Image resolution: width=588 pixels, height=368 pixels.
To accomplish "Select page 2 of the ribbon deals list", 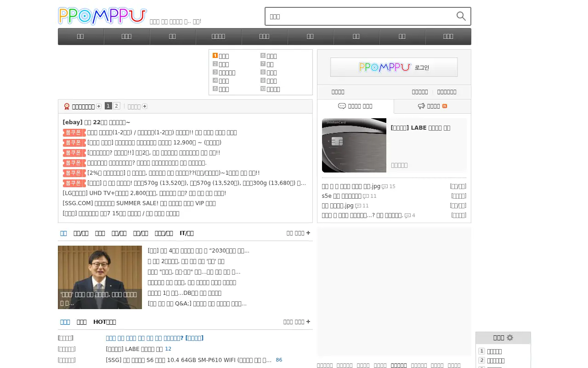I will (x=117, y=106).
